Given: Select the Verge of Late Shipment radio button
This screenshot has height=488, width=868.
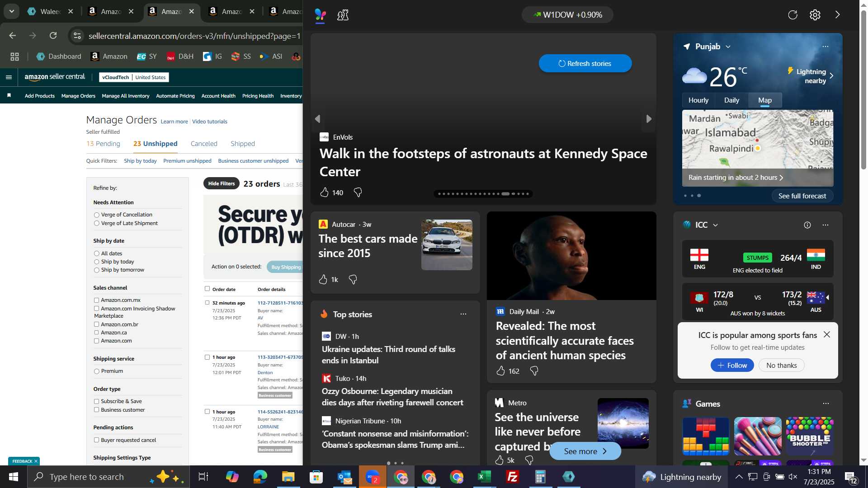Looking at the screenshot, I should [96, 224].
